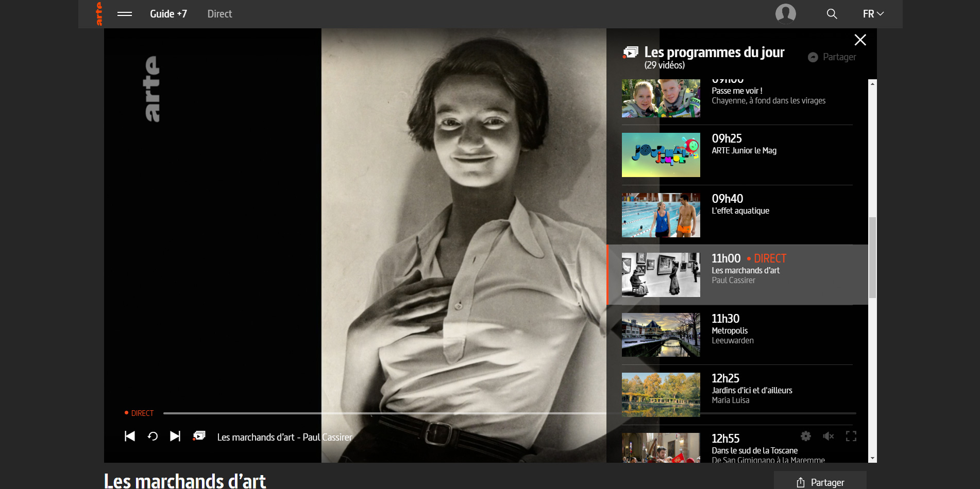This screenshot has height=489, width=980.
Task: Switch to the Direct tab
Action: point(219,14)
